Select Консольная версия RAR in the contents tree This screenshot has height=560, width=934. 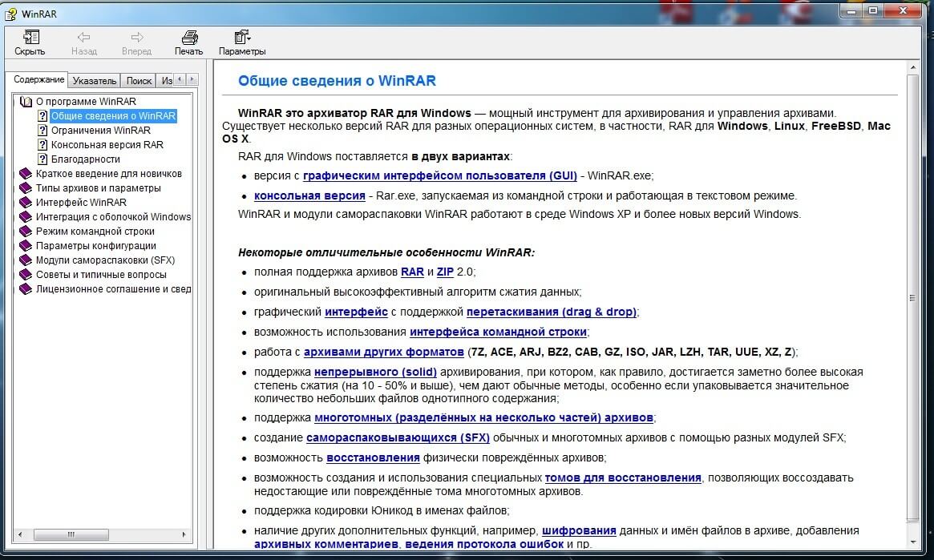click(107, 145)
